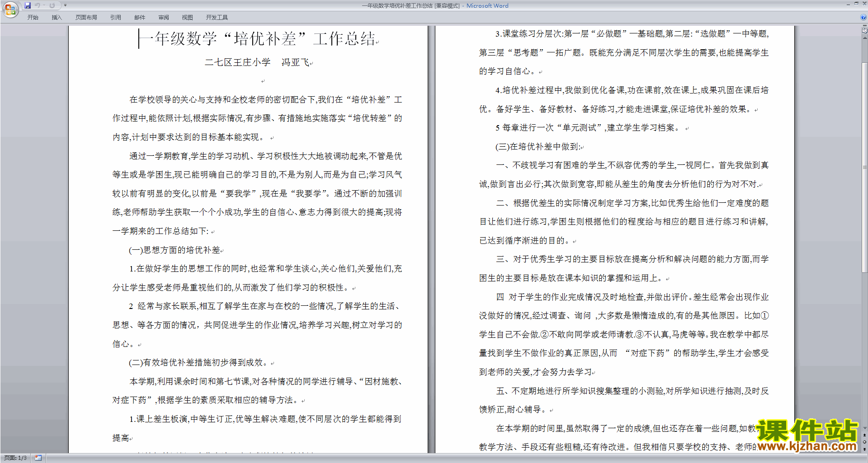This screenshot has height=463, width=868.
Task: Click the page count 页面: 1/3 in status bar
Action: [15, 458]
